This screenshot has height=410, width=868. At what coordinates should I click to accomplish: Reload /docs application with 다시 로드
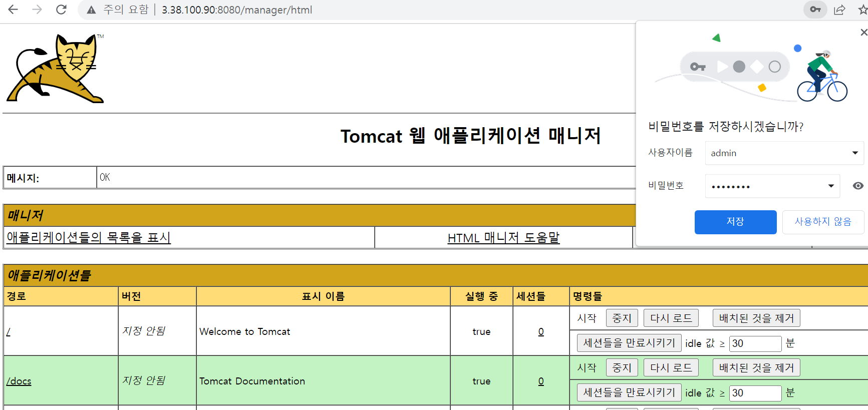click(x=671, y=367)
